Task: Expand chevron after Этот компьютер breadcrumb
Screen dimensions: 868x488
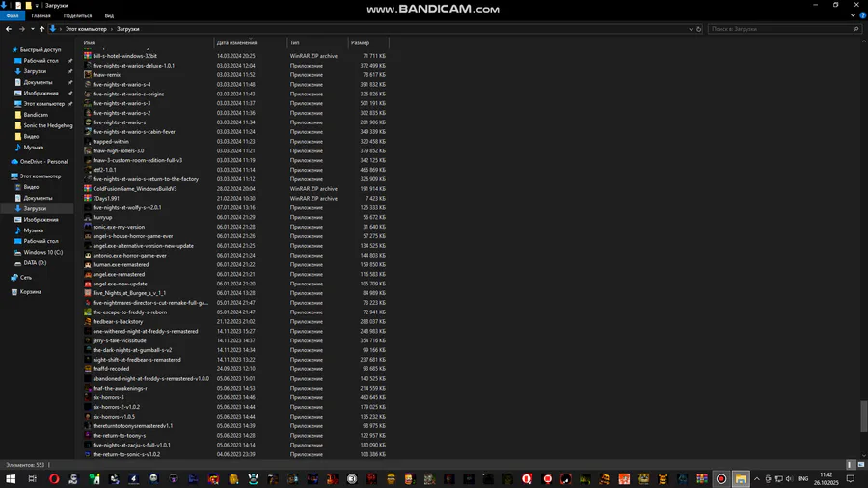Action: 112,29
